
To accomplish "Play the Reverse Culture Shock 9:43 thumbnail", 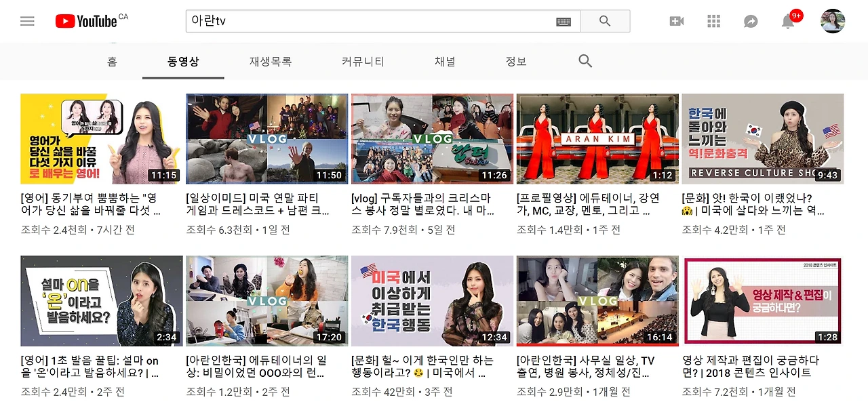I will point(763,139).
